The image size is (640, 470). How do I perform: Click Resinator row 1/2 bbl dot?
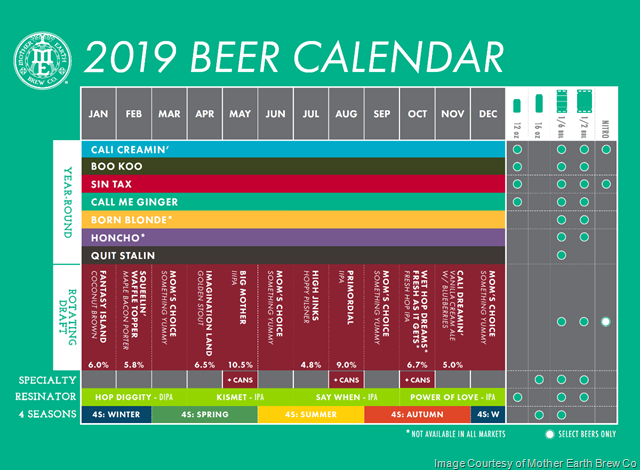click(584, 397)
